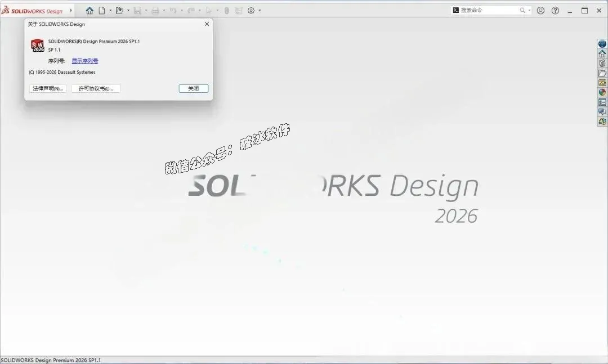Screen dimensions: 608x364
Task: Open last green cube tab in task pane
Action: 602,122
